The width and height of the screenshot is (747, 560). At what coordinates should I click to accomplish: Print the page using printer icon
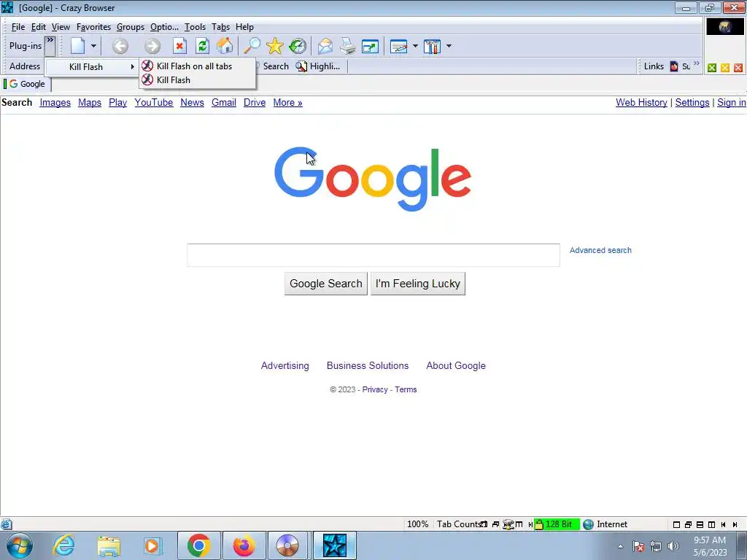pyautogui.click(x=348, y=46)
